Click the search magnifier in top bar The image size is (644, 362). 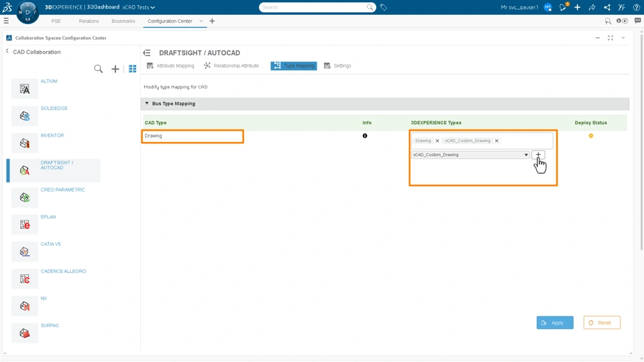point(370,7)
